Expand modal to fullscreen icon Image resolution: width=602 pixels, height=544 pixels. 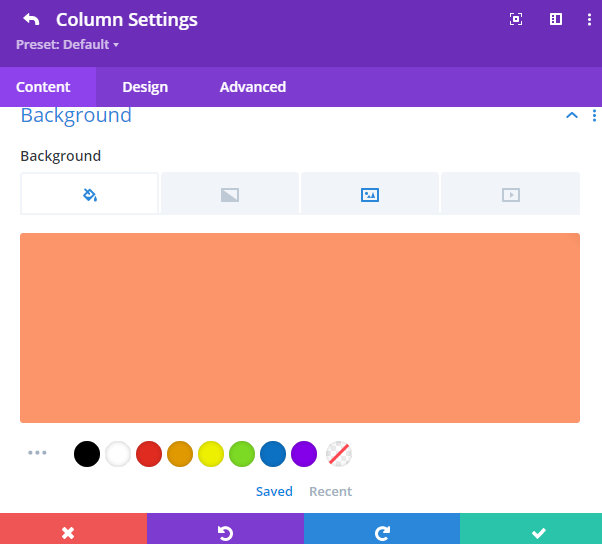point(516,19)
